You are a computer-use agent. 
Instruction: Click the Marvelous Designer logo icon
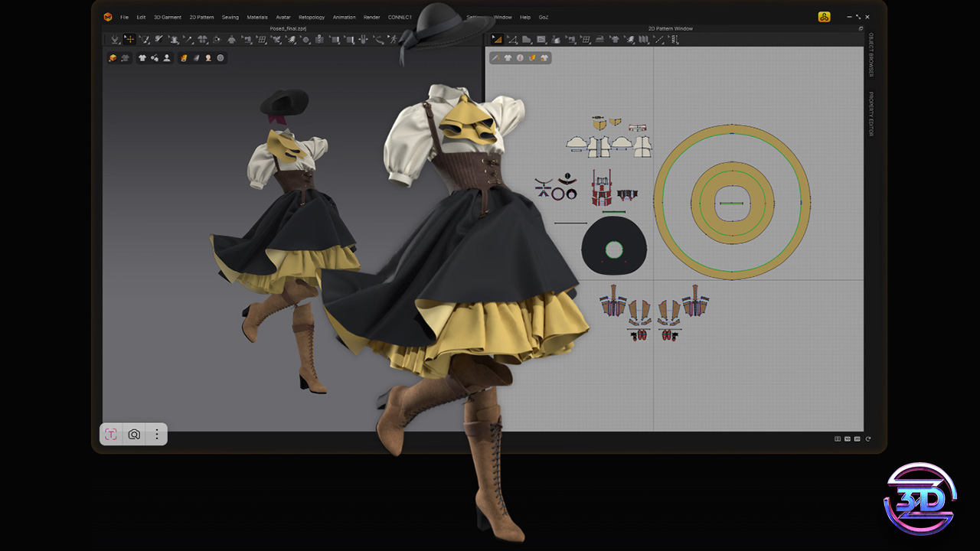coord(108,17)
